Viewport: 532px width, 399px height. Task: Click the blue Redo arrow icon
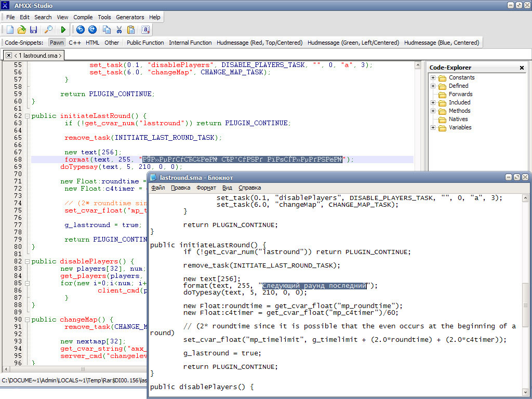click(92, 30)
